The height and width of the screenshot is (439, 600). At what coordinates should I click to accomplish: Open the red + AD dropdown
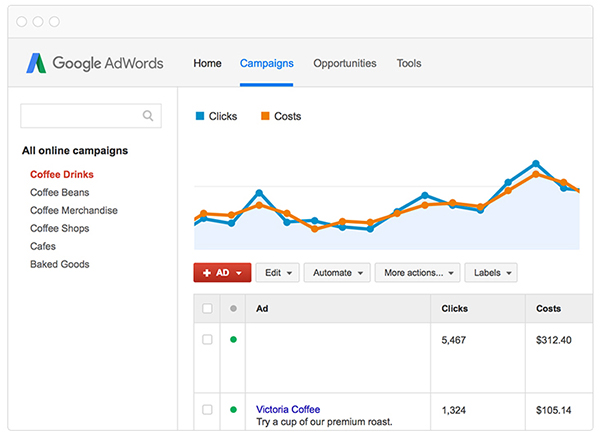[x=222, y=273]
